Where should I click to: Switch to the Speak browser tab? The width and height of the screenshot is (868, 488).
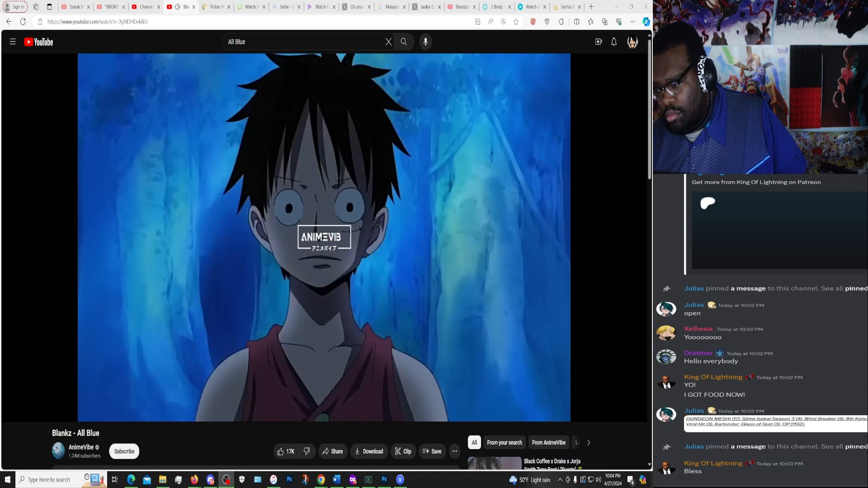(x=75, y=7)
